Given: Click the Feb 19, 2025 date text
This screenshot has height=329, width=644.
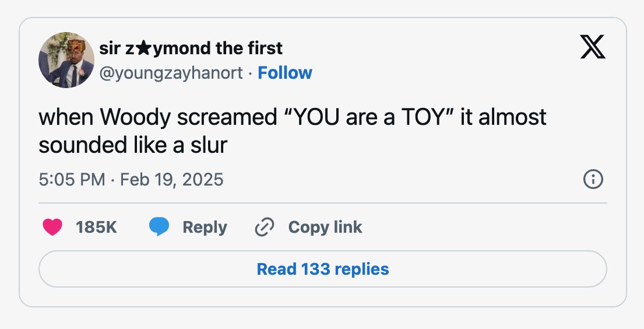Looking at the screenshot, I should 172,180.
